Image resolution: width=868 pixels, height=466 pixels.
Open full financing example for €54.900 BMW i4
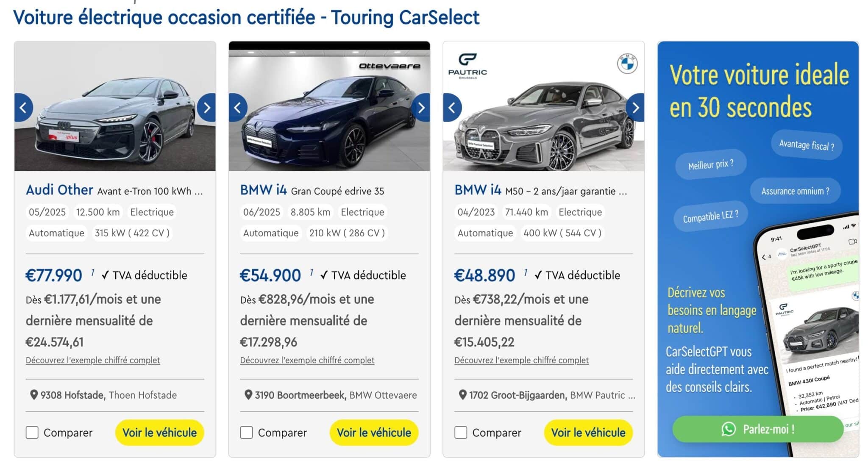click(307, 360)
